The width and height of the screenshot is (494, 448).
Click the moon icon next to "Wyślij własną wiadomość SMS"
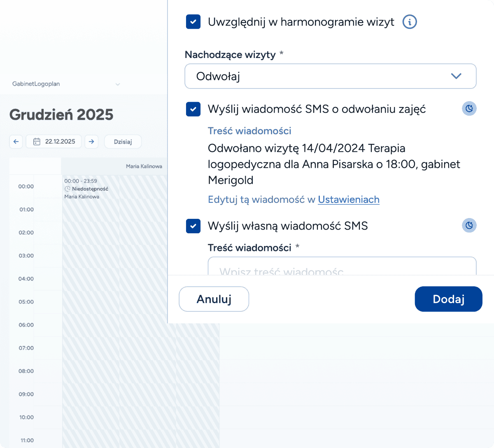coord(469,225)
